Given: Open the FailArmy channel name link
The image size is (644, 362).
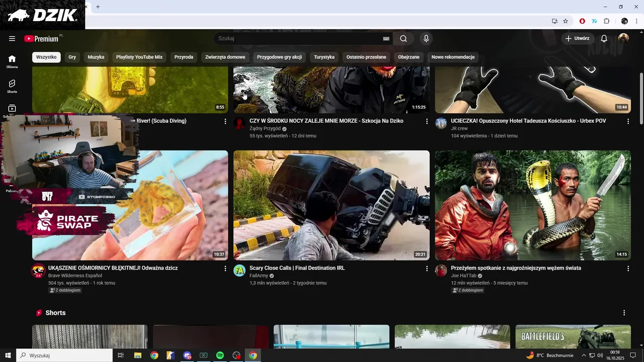Looking at the screenshot, I should click(x=259, y=276).
